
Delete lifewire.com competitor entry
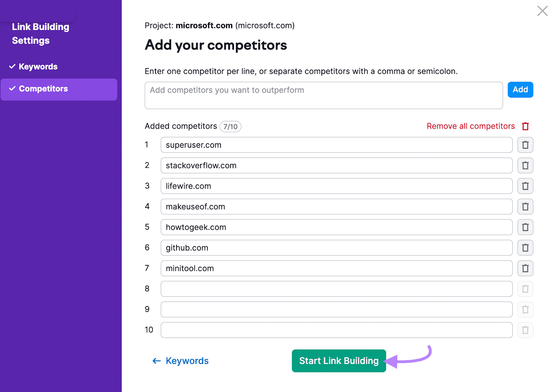click(525, 186)
